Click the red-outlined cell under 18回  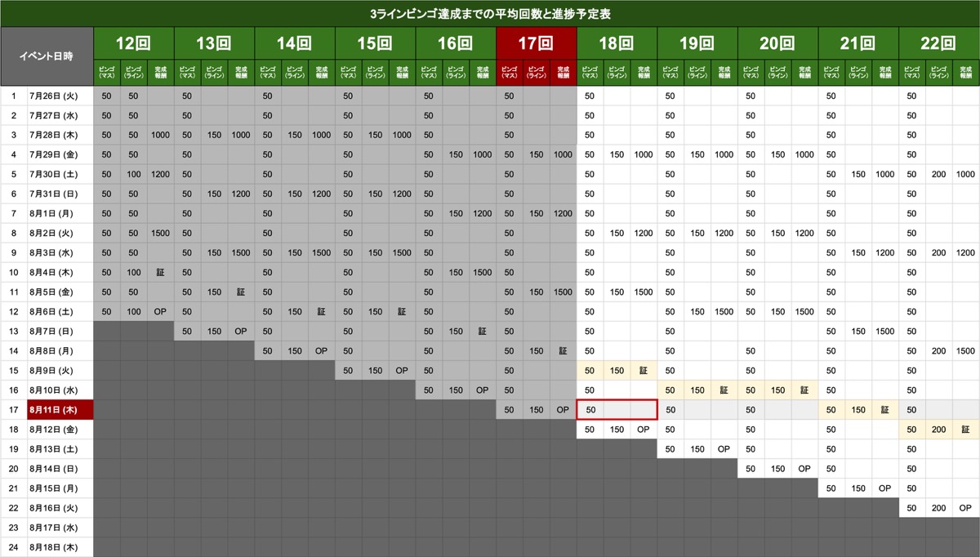617,409
